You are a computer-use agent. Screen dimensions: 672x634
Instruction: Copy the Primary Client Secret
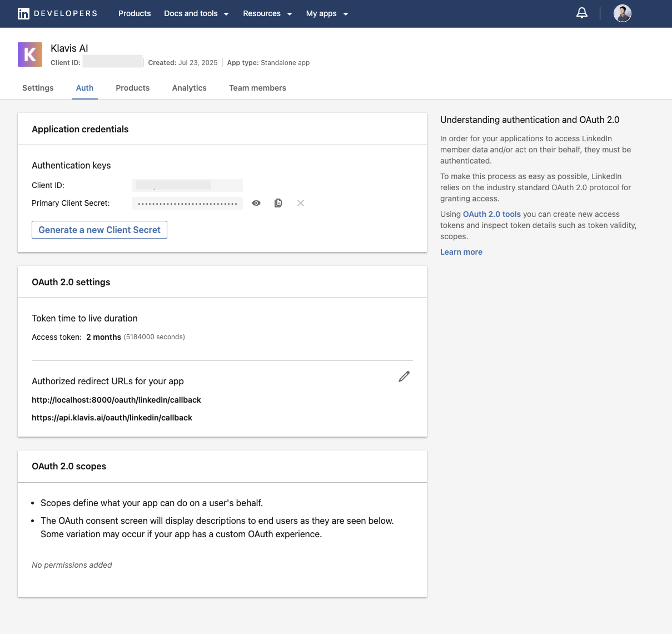pyautogui.click(x=278, y=203)
